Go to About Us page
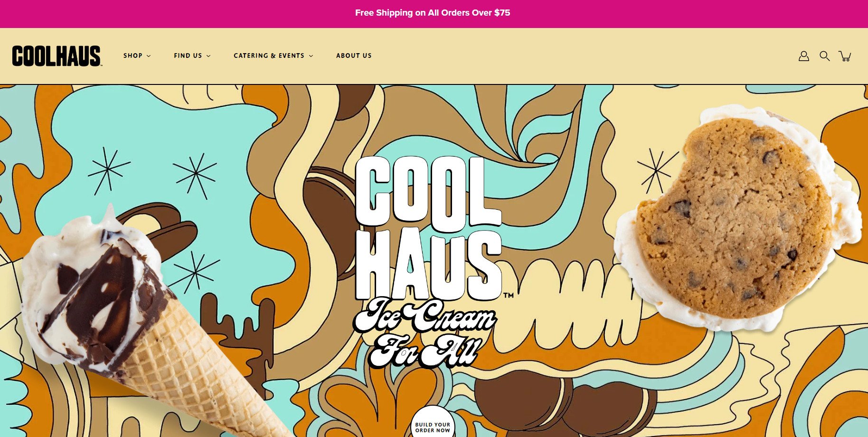Viewport: 868px width, 437px height. 354,56
